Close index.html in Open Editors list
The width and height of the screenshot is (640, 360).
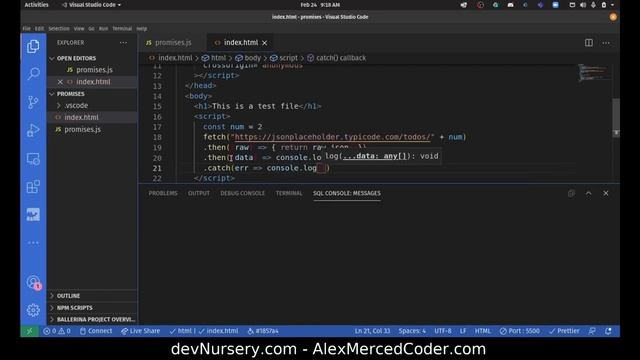tap(60, 82)
